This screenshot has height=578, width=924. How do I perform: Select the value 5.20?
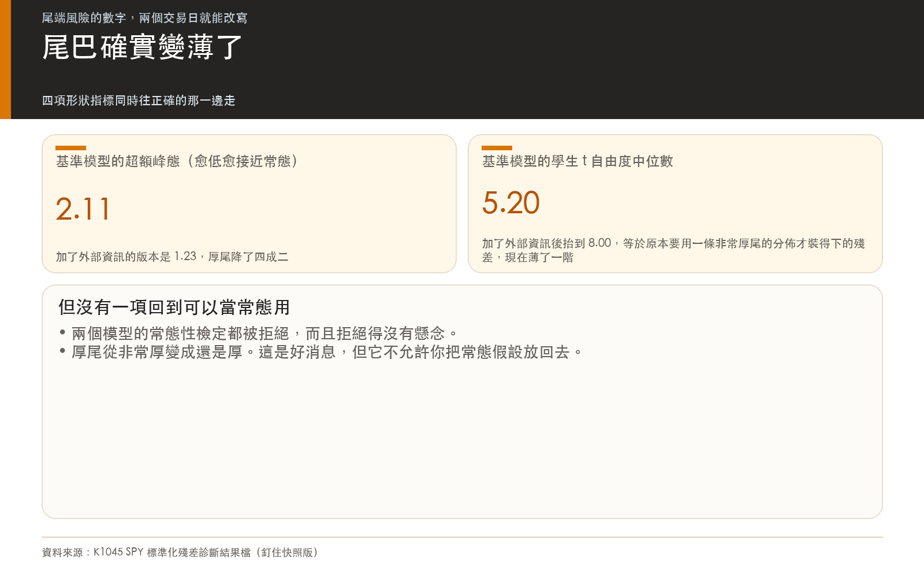pos(511,203)
